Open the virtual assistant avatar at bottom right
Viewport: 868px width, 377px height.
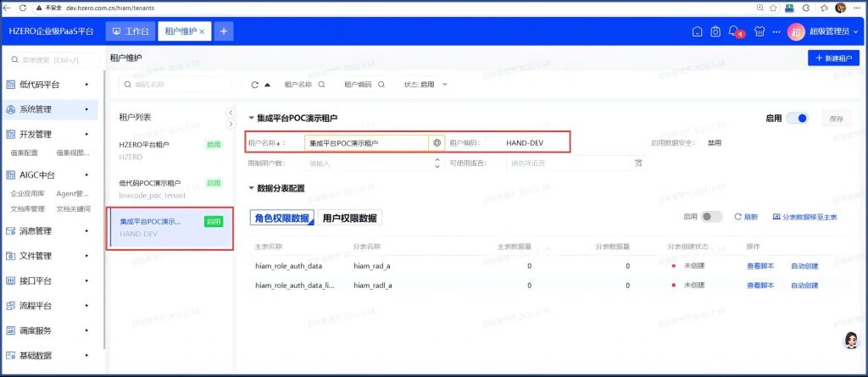tap(850, 341)
